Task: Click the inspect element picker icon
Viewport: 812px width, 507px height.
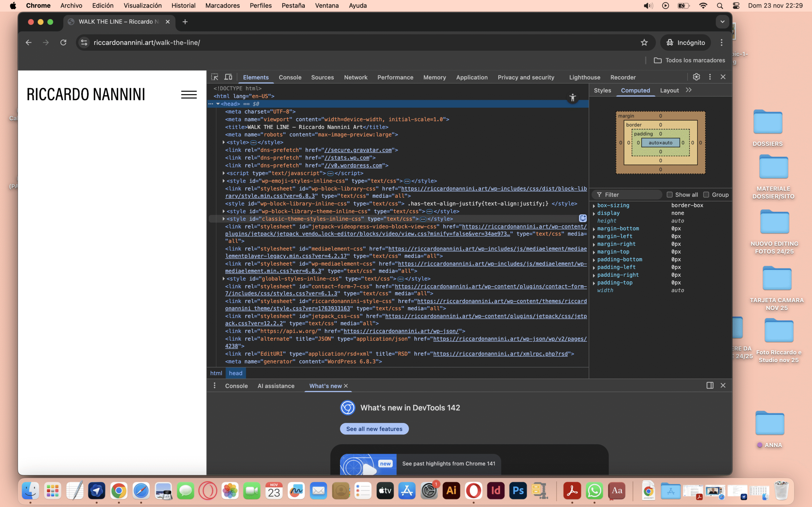Action: pyautogui.click(x=214, y=77)
